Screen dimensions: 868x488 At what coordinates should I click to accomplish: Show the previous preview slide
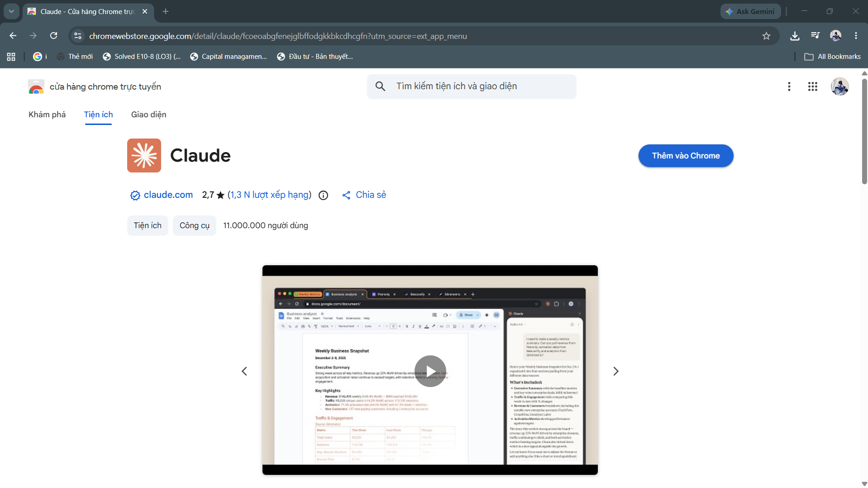[244, 371]
